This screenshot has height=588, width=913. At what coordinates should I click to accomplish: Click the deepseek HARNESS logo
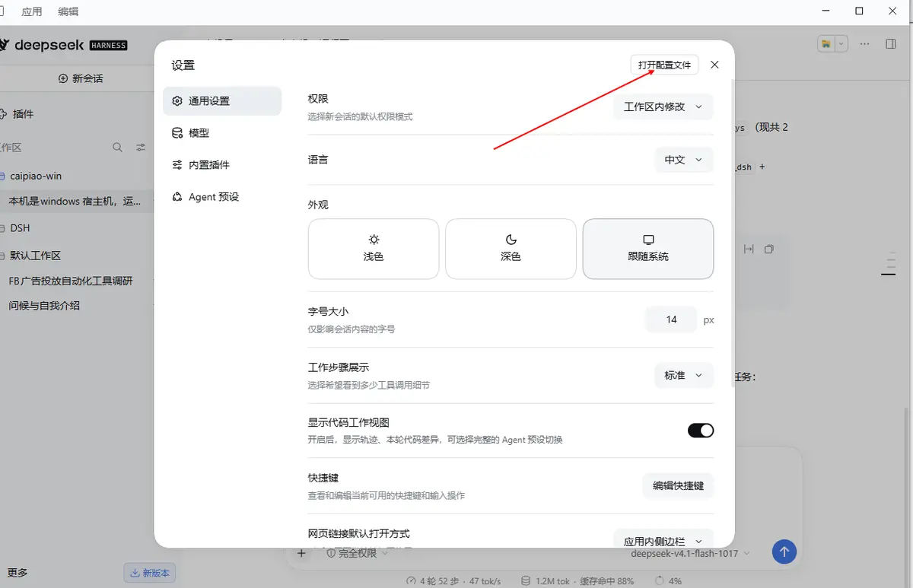(64, 45)
